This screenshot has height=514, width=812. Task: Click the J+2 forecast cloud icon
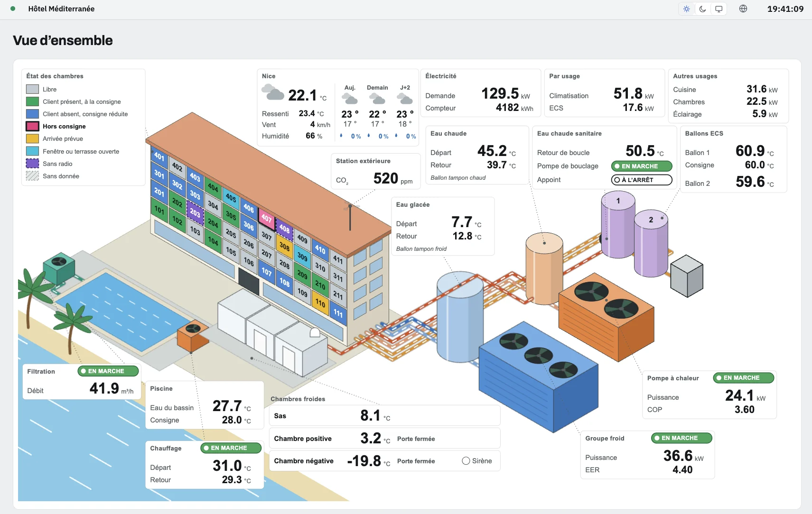coord(405,99)
